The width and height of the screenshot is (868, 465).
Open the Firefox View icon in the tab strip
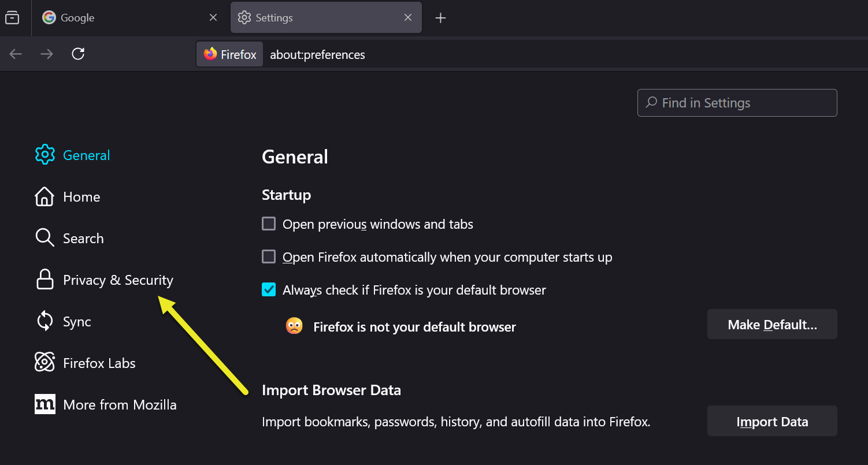[12, 18]
